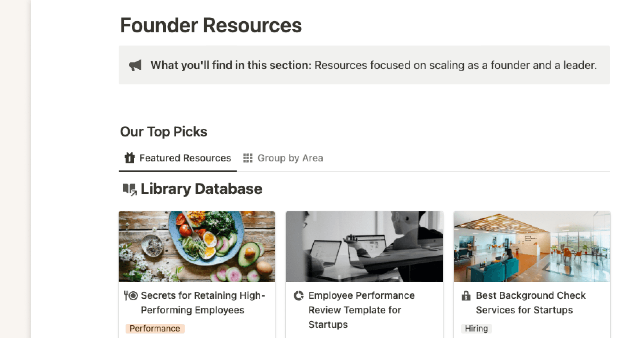This screenshot has width=644, height=338.
Task: Open the Library Database linked title
Action: pyautogui.click(x=201, y=189)
